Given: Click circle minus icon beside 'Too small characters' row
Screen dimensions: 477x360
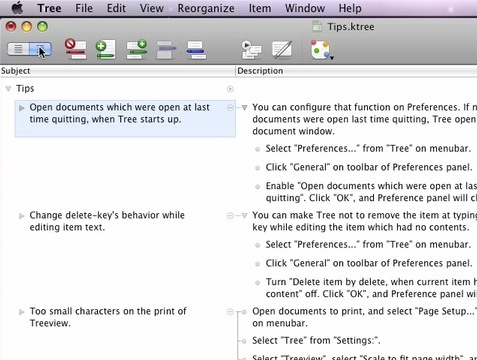Looking at the screenshot, I should tap(230, 312).
